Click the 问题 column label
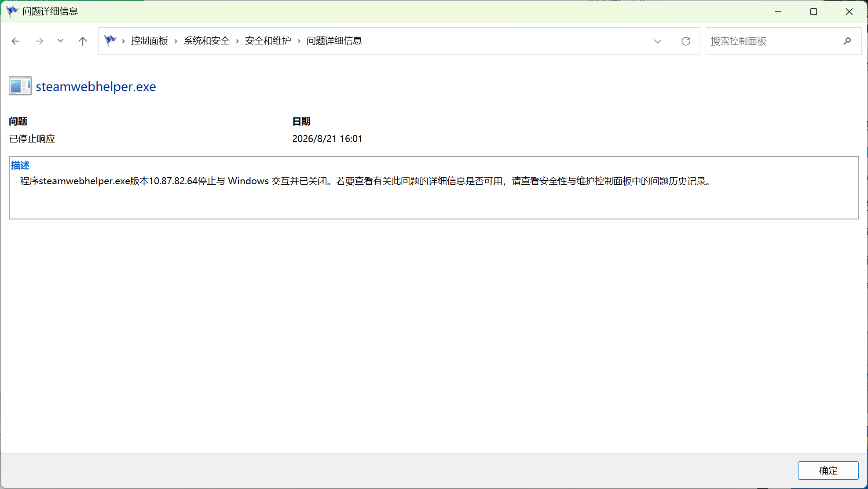Image resolution: width=868 pixels, height=489 pixels. 18,121
